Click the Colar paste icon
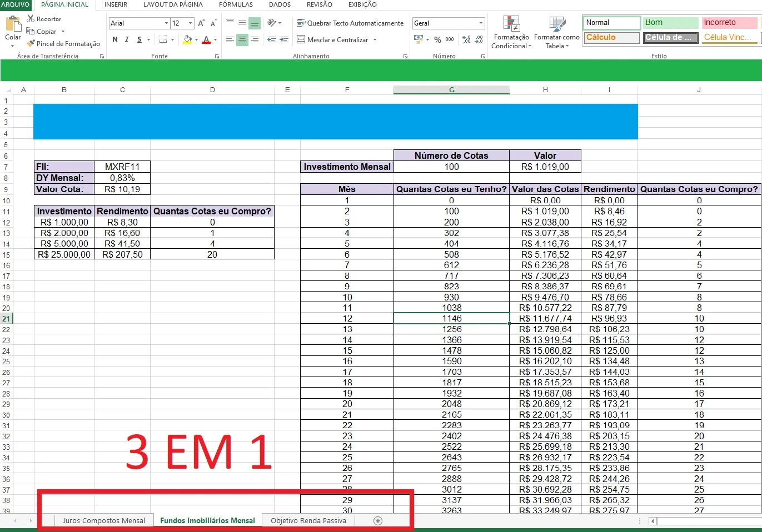The height and width of the screenshot is (532, 762). [13, 24]
